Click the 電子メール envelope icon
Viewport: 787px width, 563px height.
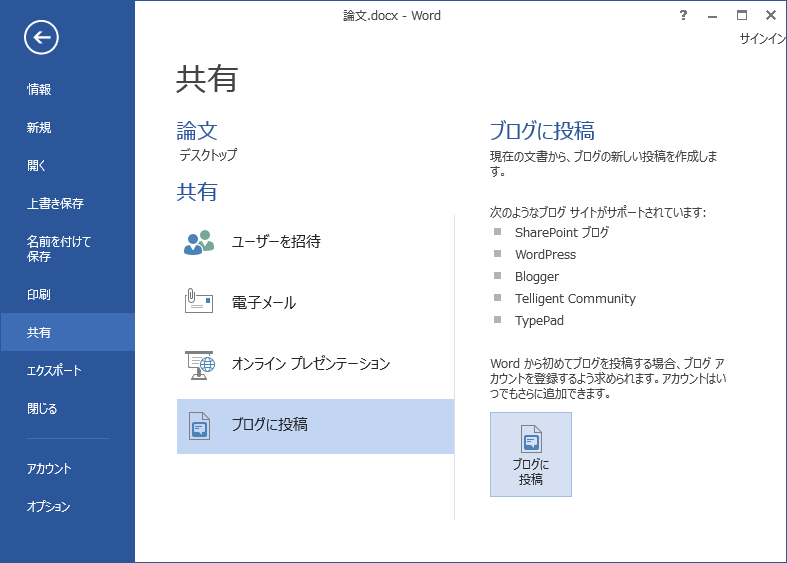pyautogui.click(x=199, y=301)
